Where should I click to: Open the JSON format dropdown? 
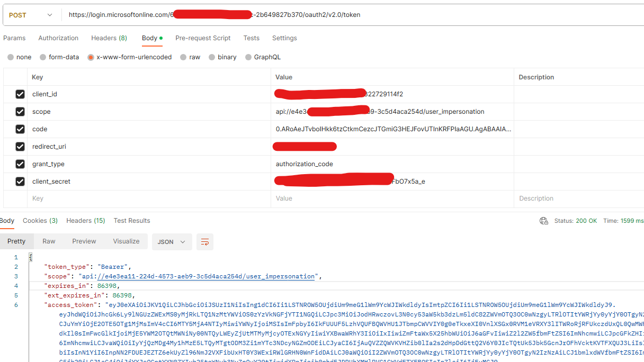pyautogui.click(x=172, y=241)
